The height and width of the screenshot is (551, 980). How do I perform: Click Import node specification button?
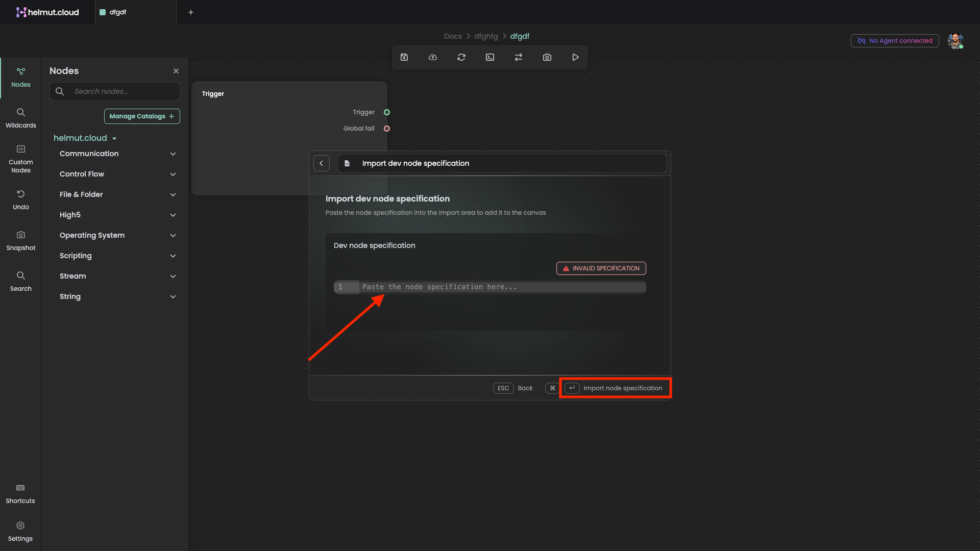pos(615,388)
